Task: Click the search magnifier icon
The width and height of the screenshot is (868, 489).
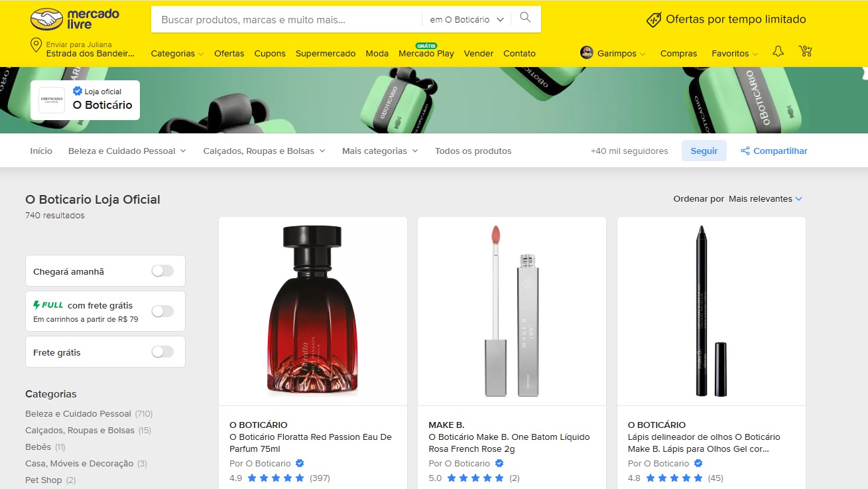Action: (x=525, y=18)
